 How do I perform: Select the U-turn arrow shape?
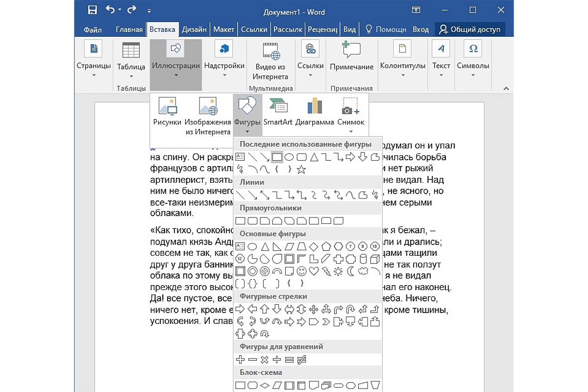pos(351,309)
